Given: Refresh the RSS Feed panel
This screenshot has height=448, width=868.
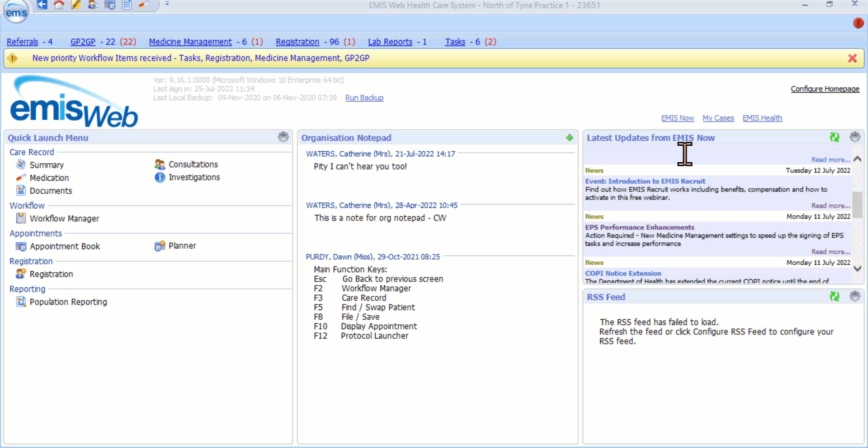Looking at the screenshot, I should coord(835,296).
